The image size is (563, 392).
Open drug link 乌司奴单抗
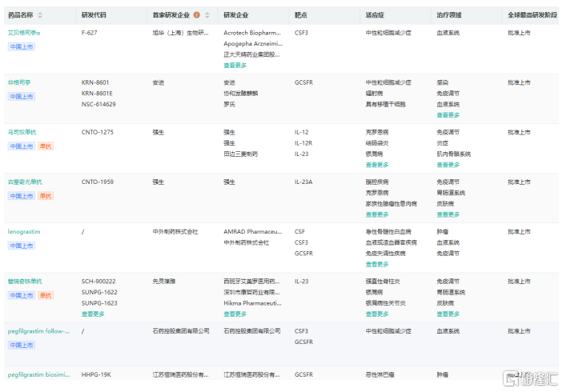click(22, 132)
